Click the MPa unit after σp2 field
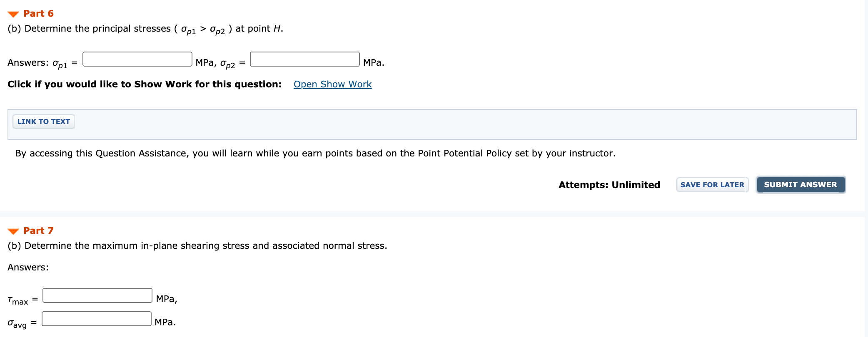This screenshot has height=337, width=868. pos(374,62)
